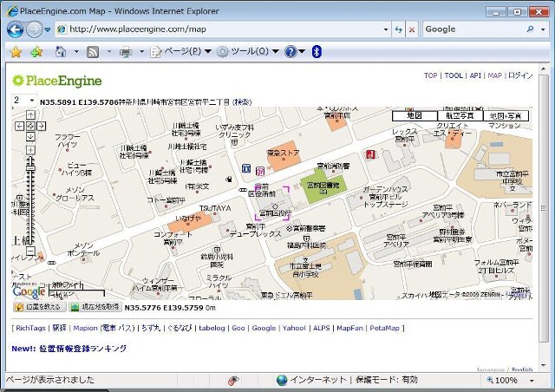
Task: Pan map up with arrow button
Action: pos(30,114)
